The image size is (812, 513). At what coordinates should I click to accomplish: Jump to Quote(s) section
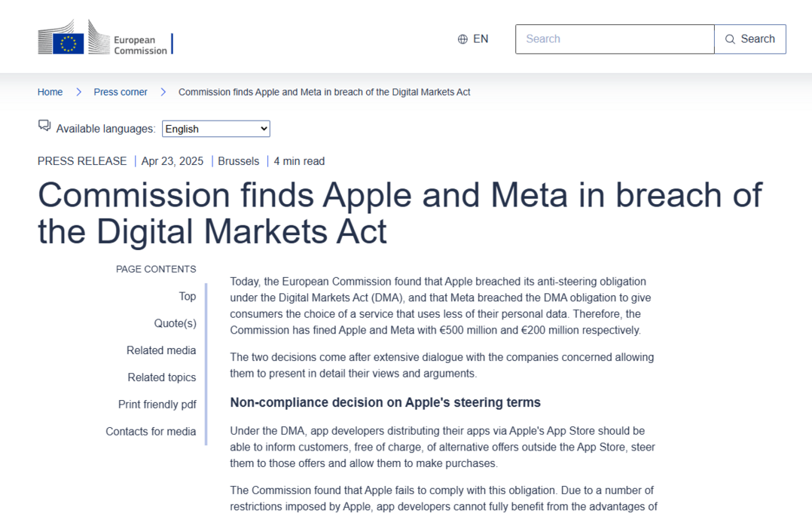[175, 323]
